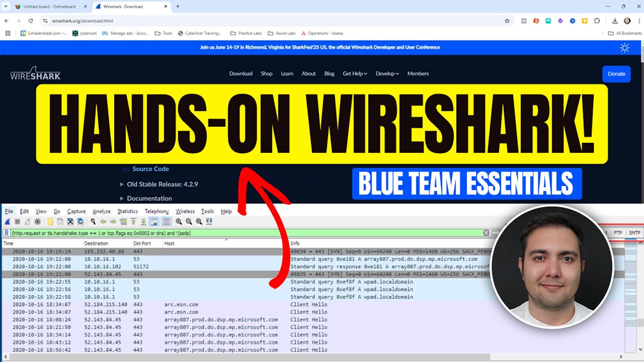Apply the SMTP filter button
The image size is (644, 362).
click(634, 233)
